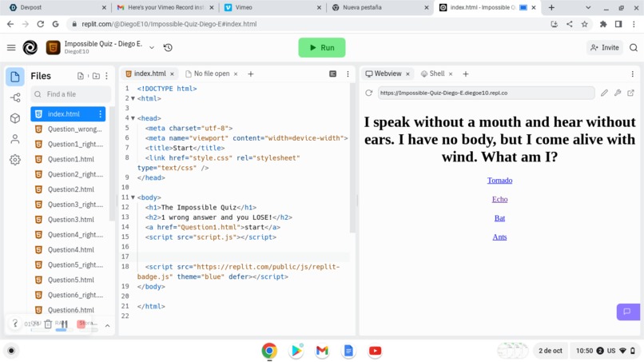Open index.html file options menu
The image size is (644, 362).
[100, 113]
